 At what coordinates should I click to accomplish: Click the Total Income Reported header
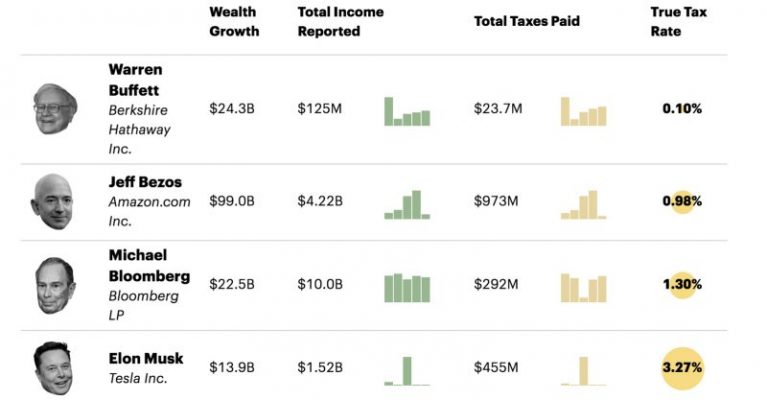[x=340, y=22]
